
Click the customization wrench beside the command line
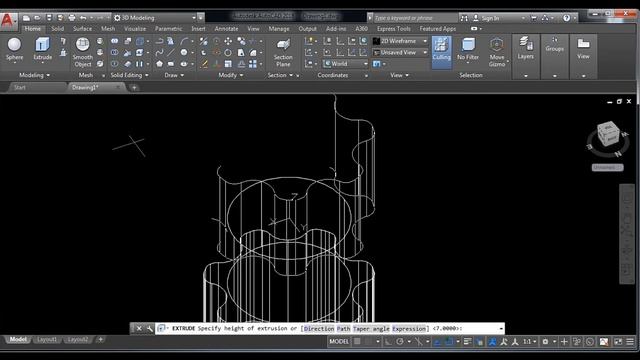point(150,329)
